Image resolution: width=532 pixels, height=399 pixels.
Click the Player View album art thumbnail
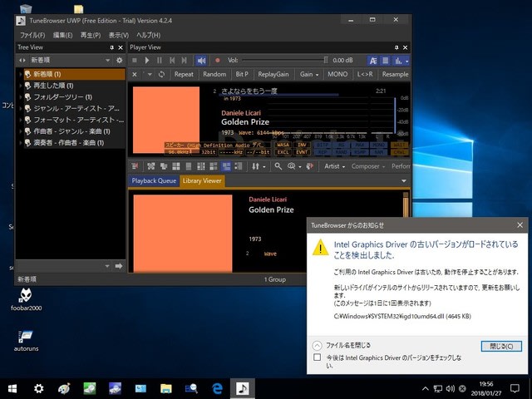click(x=166, y=120)
